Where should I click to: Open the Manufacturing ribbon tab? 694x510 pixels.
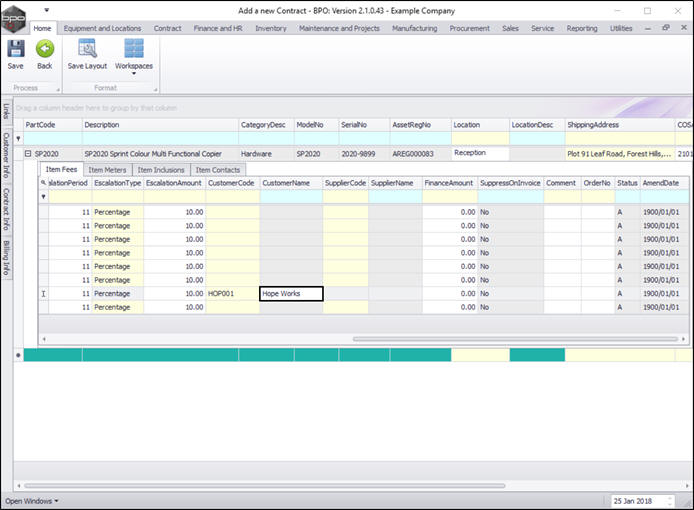click(x=414, y=28)
